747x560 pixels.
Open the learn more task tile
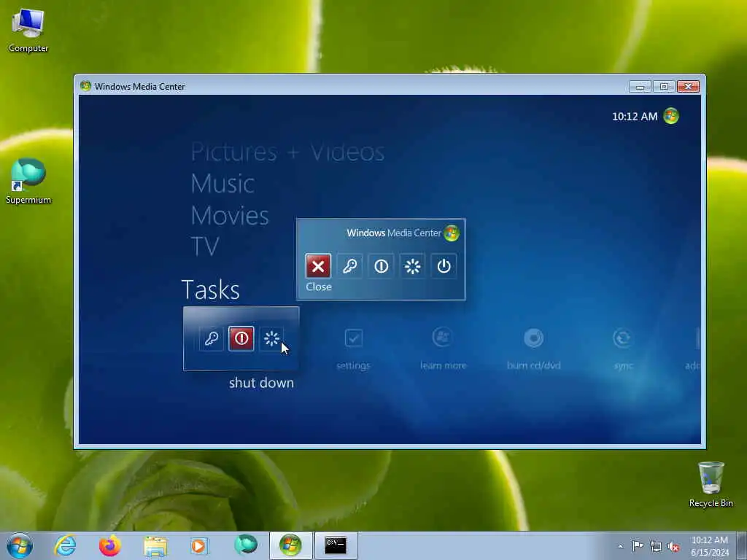tap(443, 349)
